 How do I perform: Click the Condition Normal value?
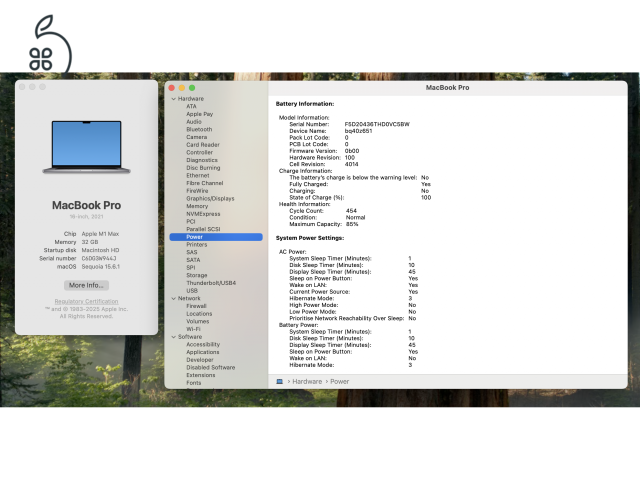[x=356, y=218]
